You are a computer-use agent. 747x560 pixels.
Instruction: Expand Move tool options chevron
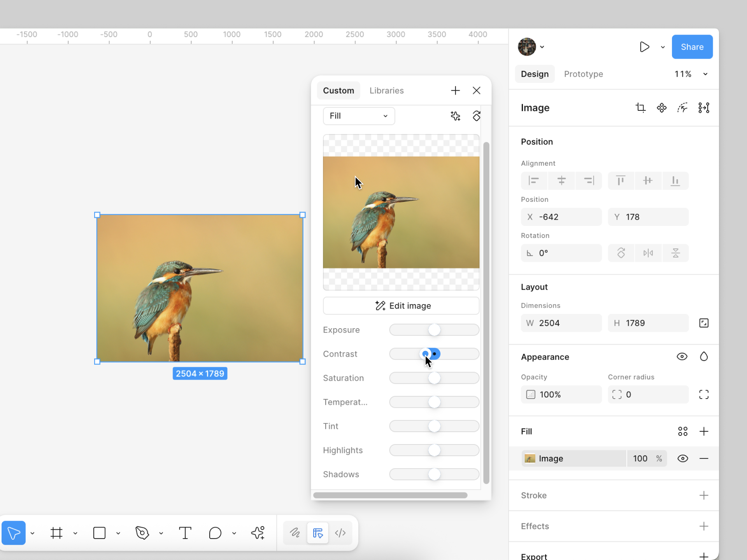pos(32,533)
